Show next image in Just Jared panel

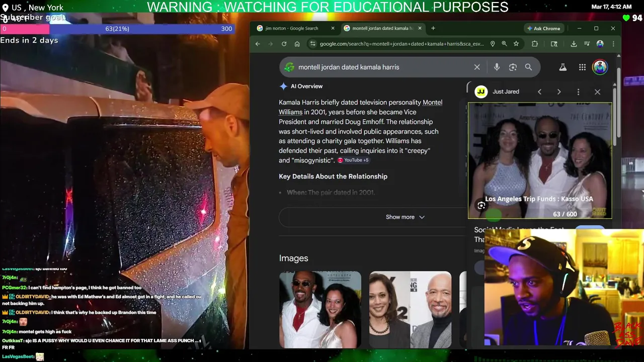click(x=558, y=92)
